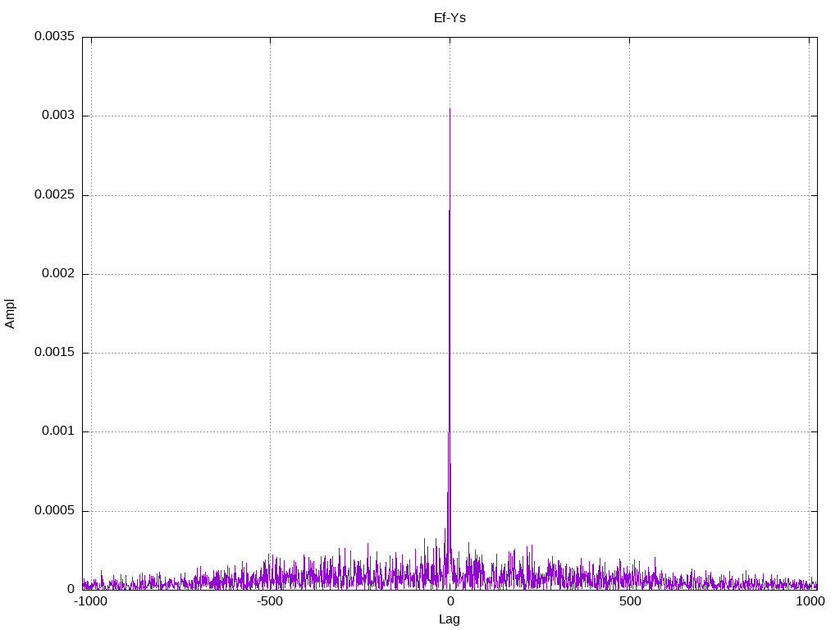840x630 pixels.
Task: Click the y-axis tick value 0.002
Action: tap(58, 273)
